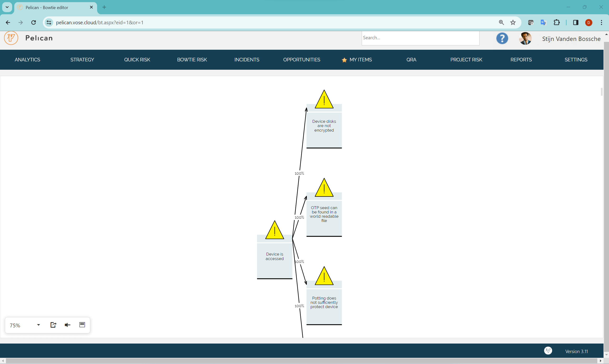The height and width of the screenshot is (364, 609).
Task: Open the browser extensions puzzle icon
Action: pyautogui.click(x=557, y=22)
